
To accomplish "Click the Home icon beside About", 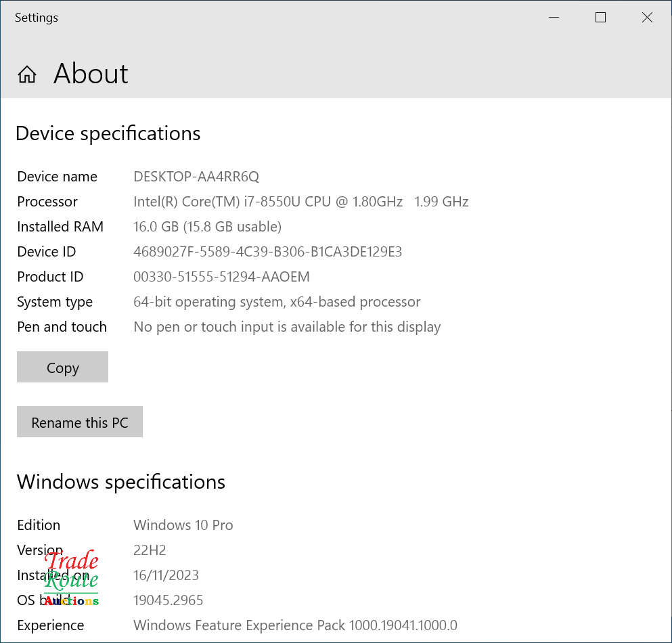I will [x=27, y=74].
